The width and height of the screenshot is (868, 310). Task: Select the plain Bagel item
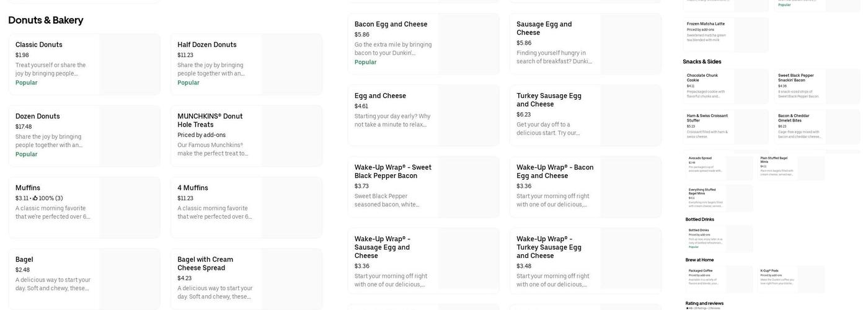pos(24,260)
